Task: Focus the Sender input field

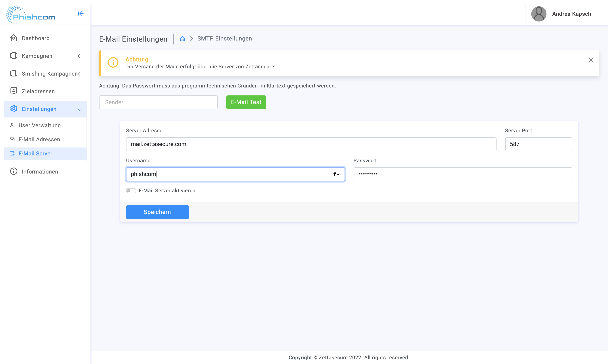Action: tap(158, 102)
